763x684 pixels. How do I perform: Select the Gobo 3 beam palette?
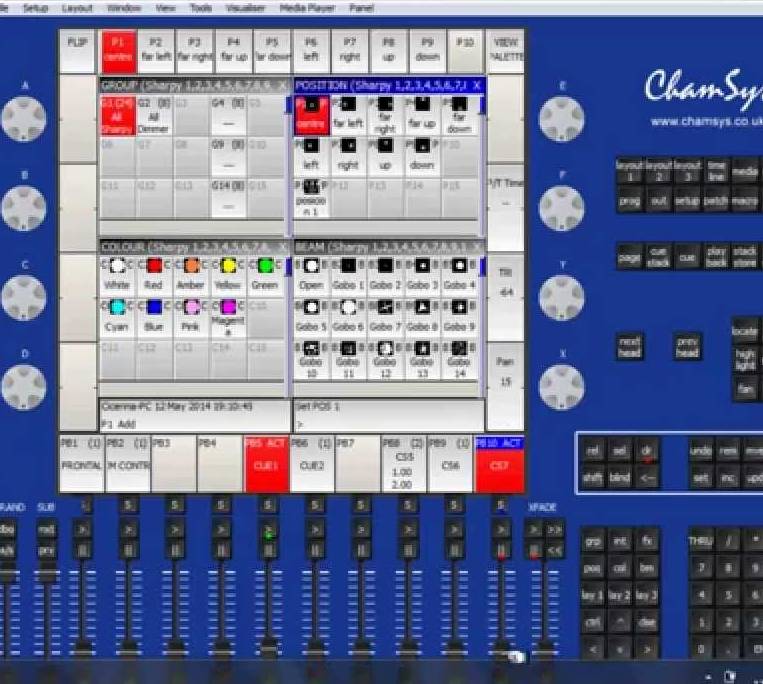coord(422,275)
